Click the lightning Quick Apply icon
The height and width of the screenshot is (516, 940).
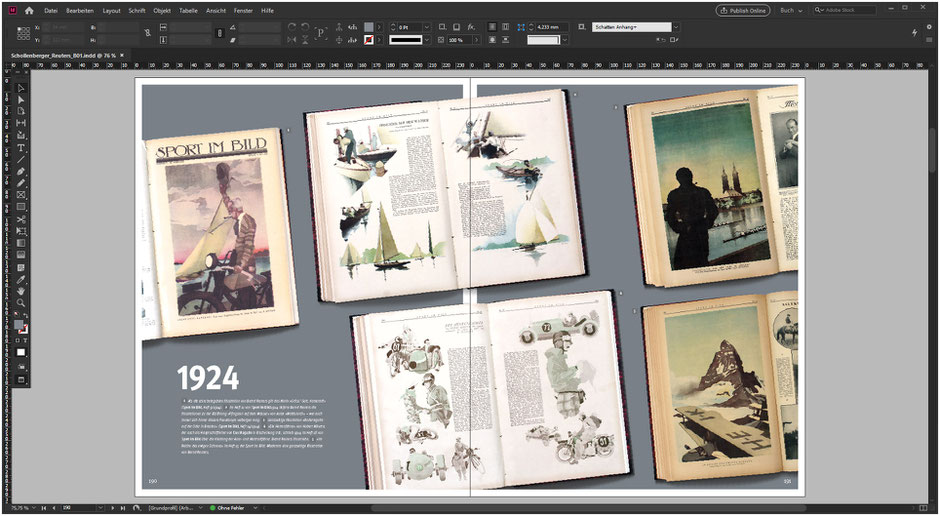915,33
